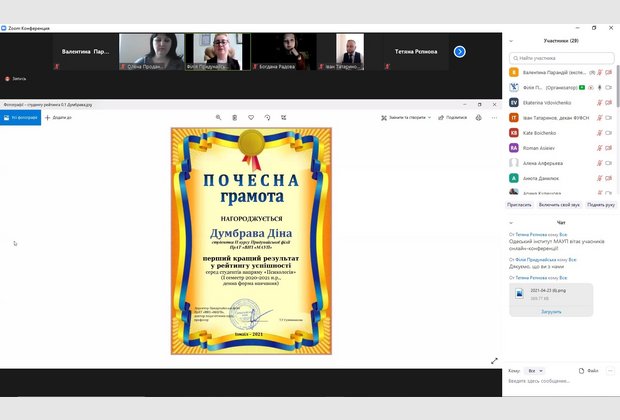Viewport: 620px width, 420px height.
Task: Toggle the camera icon for Kate Boichenko
Action: 608,132
